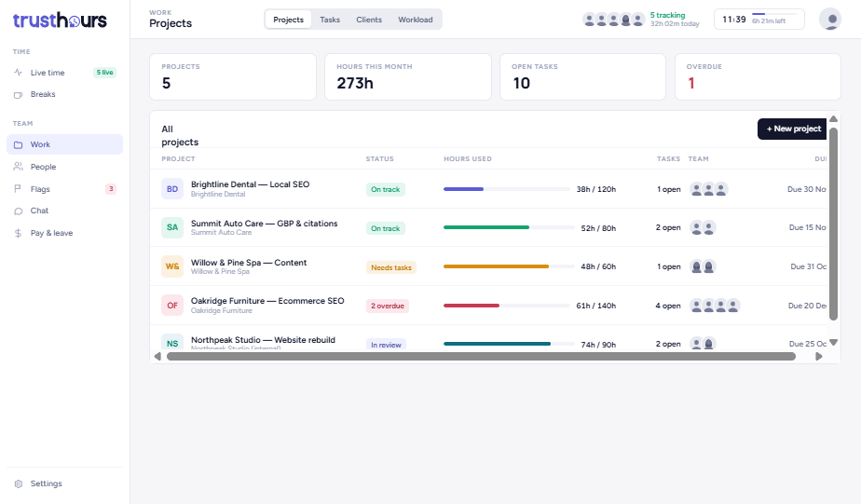The height and width of the screenshot is (504, 861).
Task: Click the 5 live badge
Action: [x=104, y=73]
